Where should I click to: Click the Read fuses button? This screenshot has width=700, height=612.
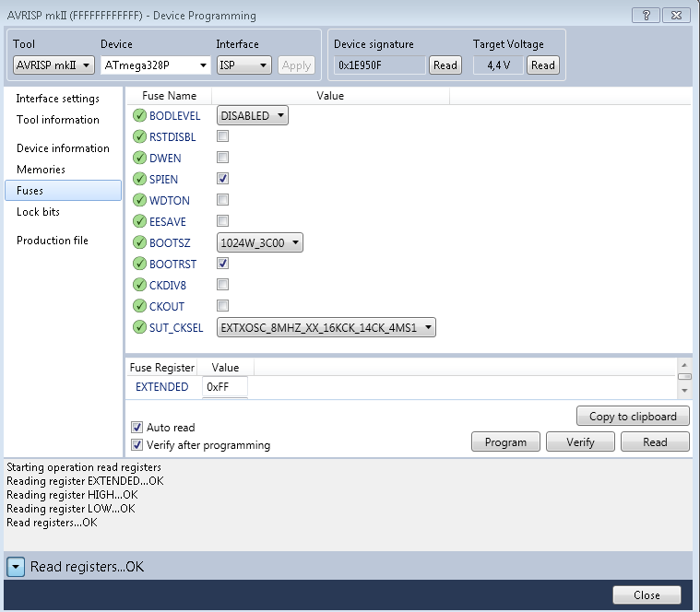[x=655, y=442]
